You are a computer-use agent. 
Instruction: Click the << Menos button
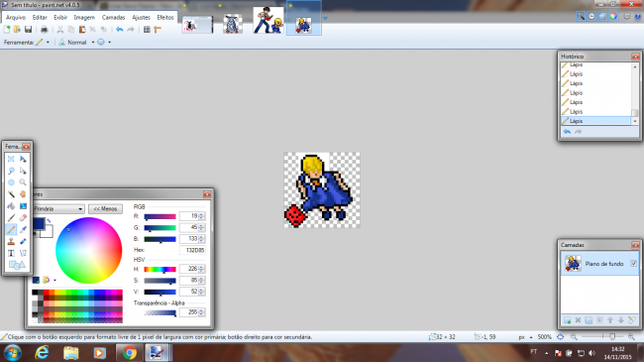(x=105, y=209)
